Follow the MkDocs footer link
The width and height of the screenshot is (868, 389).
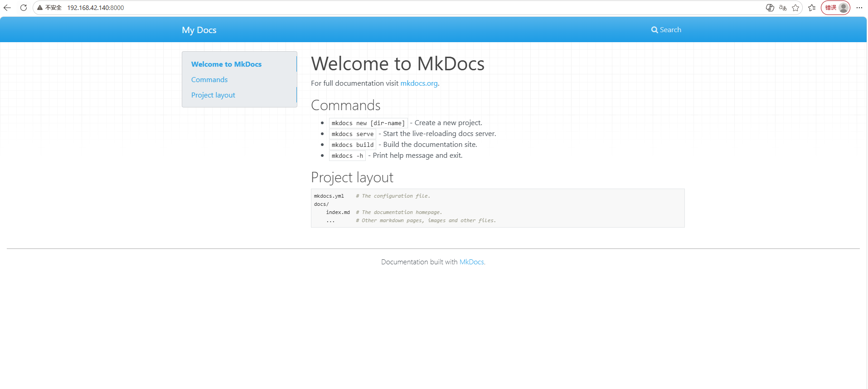tap(471, 262)
